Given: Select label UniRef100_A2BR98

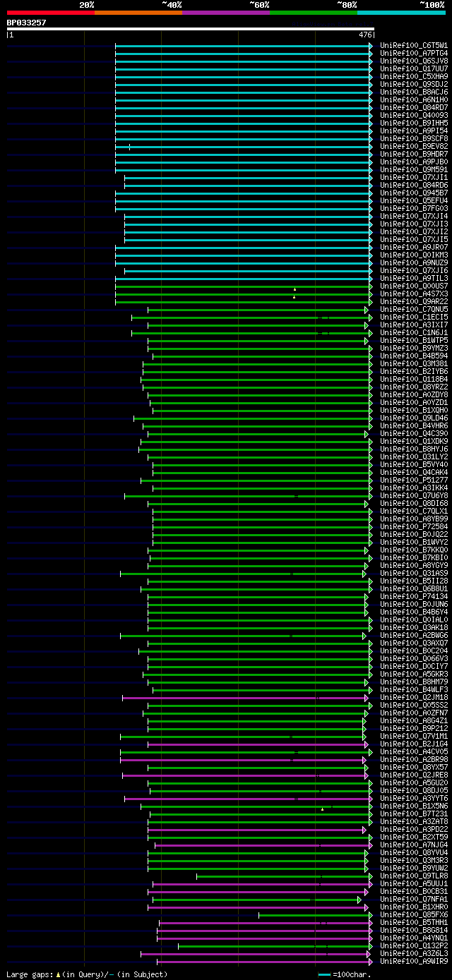Looking at the screenshot, I should pos(414,759).
